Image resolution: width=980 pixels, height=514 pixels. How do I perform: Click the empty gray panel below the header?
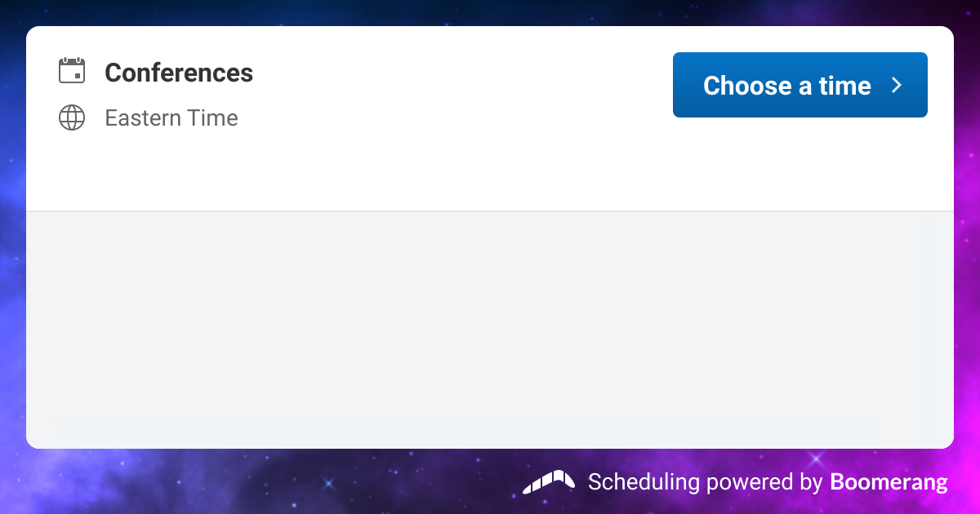coord(490,330)
